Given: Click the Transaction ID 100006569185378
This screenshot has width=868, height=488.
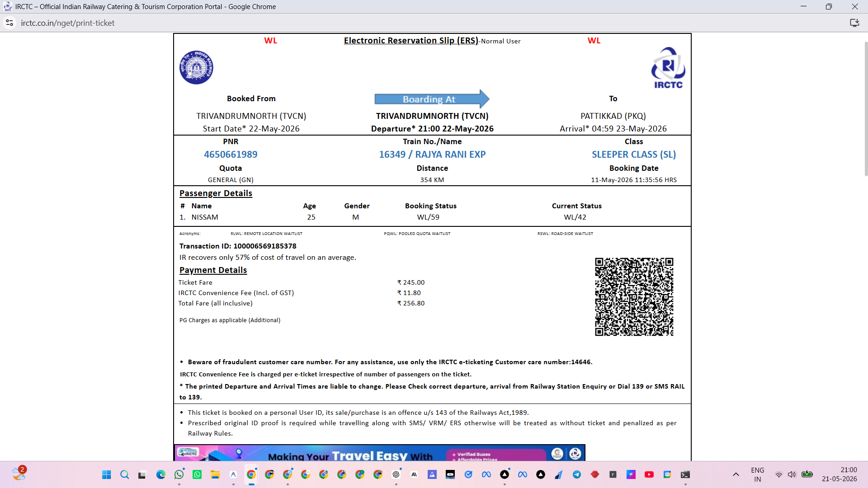Looking at the screenshot, I should [x=238, y=246].
